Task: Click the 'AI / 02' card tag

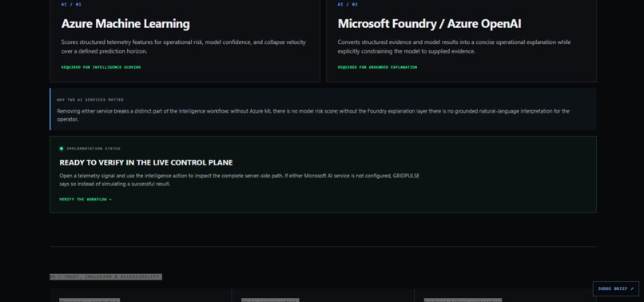Action: point(348,4)
